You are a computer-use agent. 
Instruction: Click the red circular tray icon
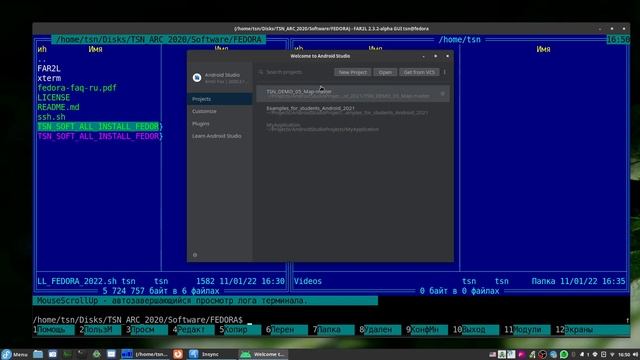(542, 354)
